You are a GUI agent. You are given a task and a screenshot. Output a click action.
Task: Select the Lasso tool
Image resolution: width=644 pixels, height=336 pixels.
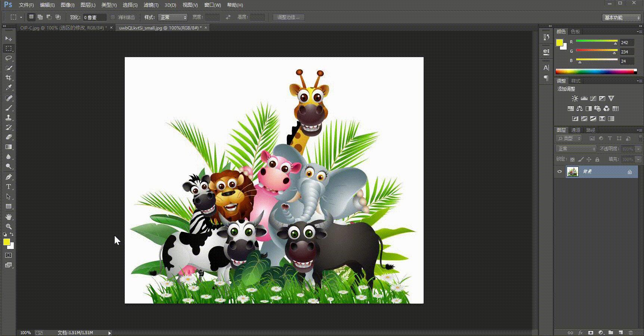tap(9, 58)
